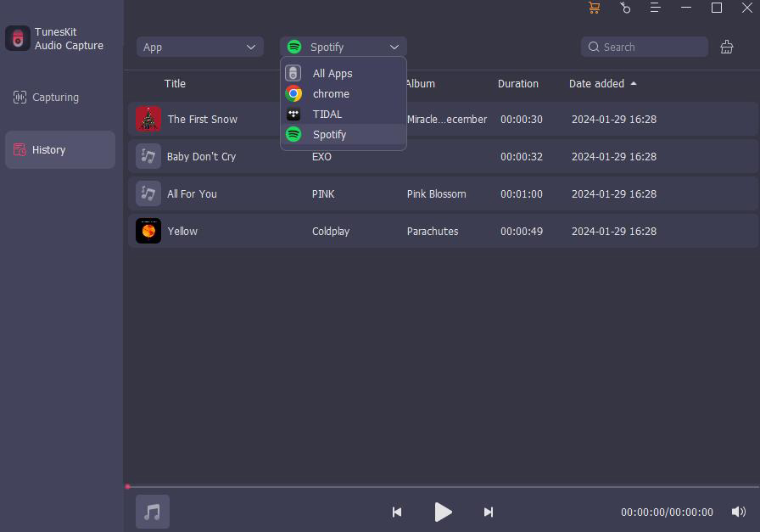Click the 00:00:00/00:00:00 playback time

pos(667,512)
